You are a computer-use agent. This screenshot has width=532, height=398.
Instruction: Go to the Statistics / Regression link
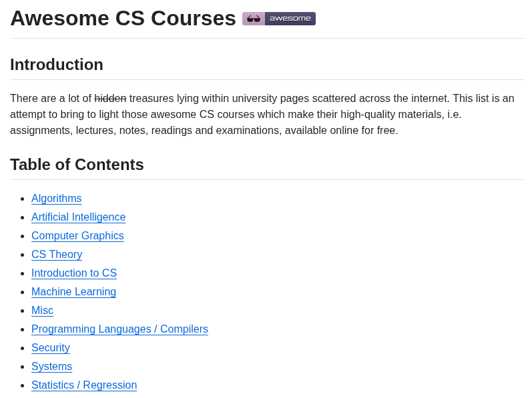click(x=84, y=385)
